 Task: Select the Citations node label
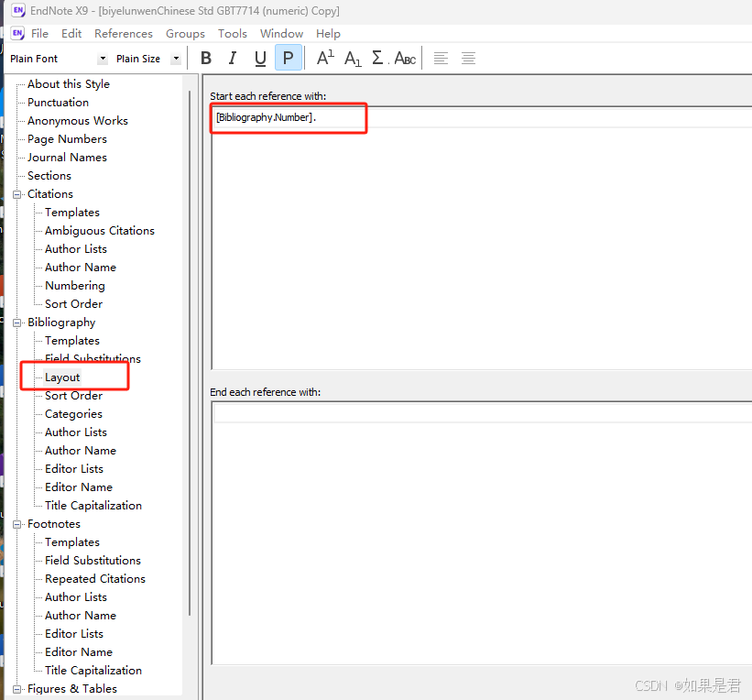pos(50,194)
